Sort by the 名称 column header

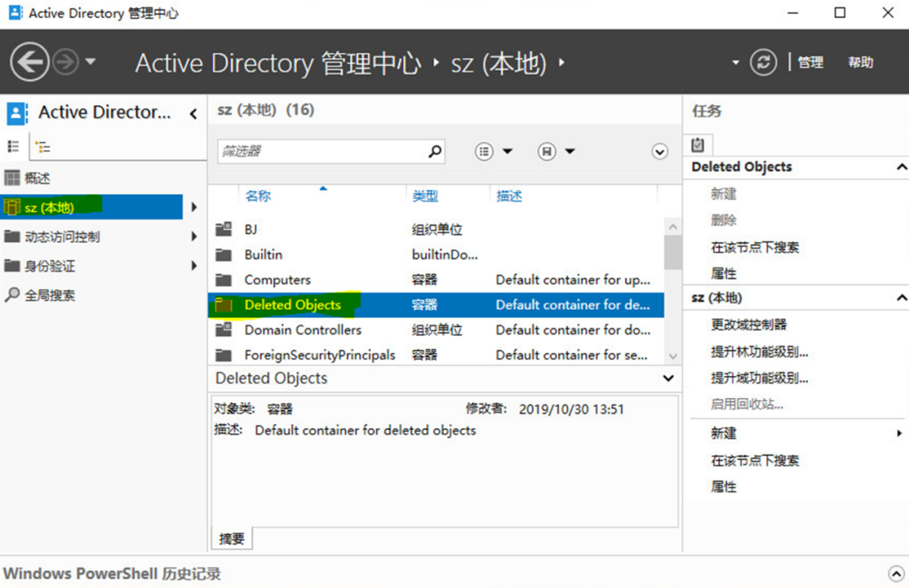tap(257, 195)
